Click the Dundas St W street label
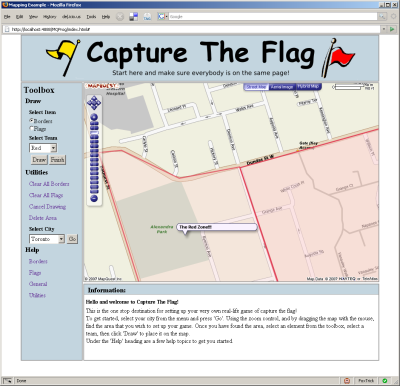This screenshot has height=386, width=400. pos(259,161)
